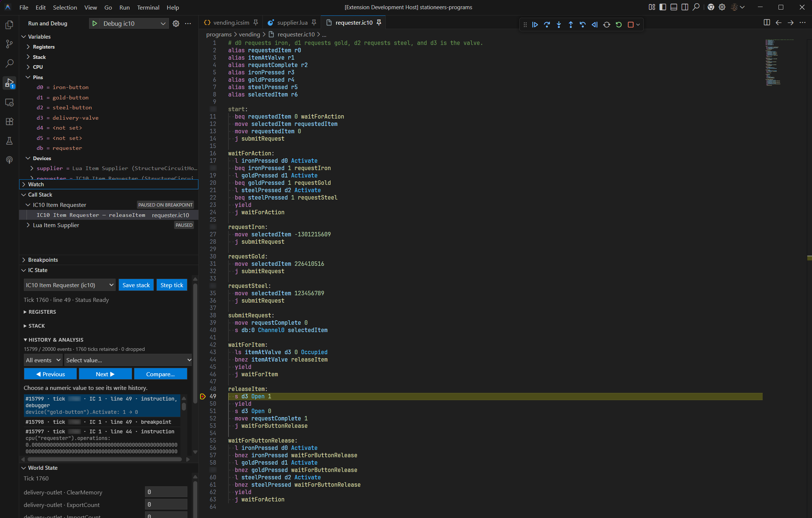Open the Terminal menu

(148, 7)
